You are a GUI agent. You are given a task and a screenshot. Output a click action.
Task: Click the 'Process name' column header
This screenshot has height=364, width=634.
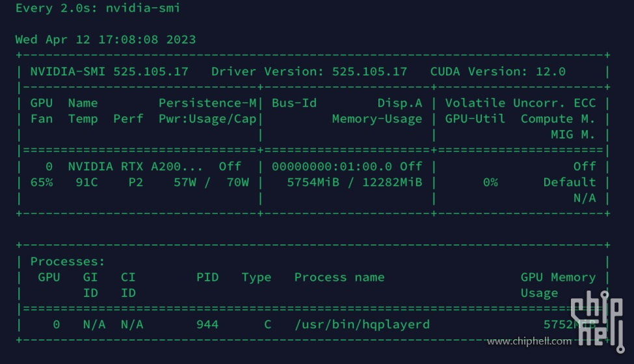[x=339, y=277]
